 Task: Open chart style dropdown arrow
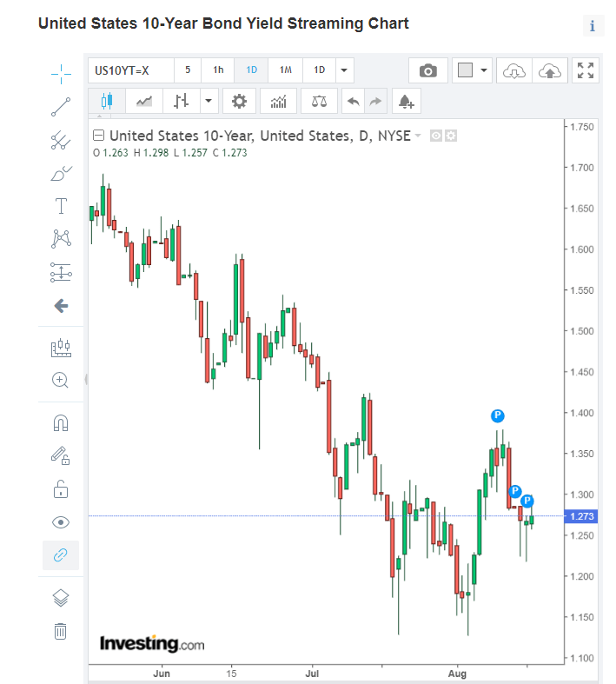(x=209, y=101)
